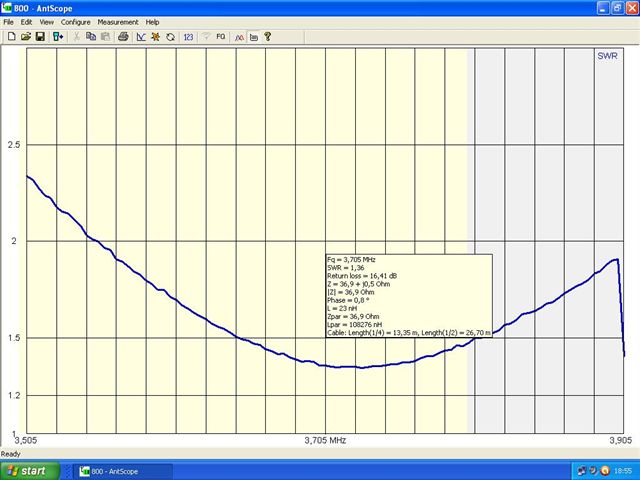Click the 2.5 SWR axis label
The width and height of the screenshot is (640, 480).
pyautogui.click(x=13, y=144)
